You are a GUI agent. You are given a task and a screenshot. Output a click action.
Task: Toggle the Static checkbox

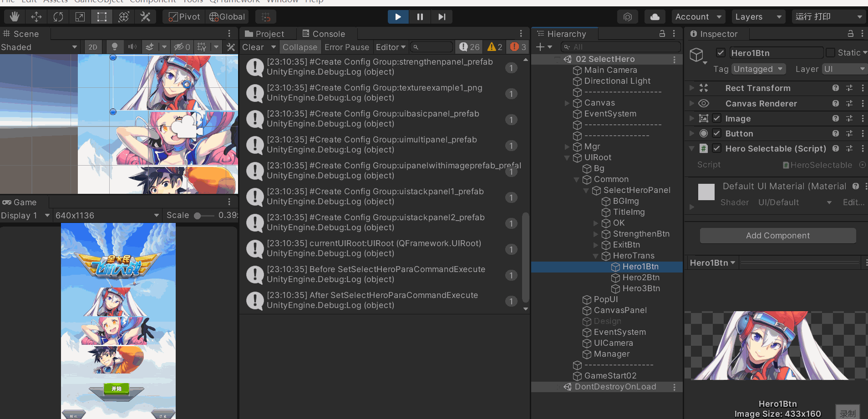[x=830, y=53]
